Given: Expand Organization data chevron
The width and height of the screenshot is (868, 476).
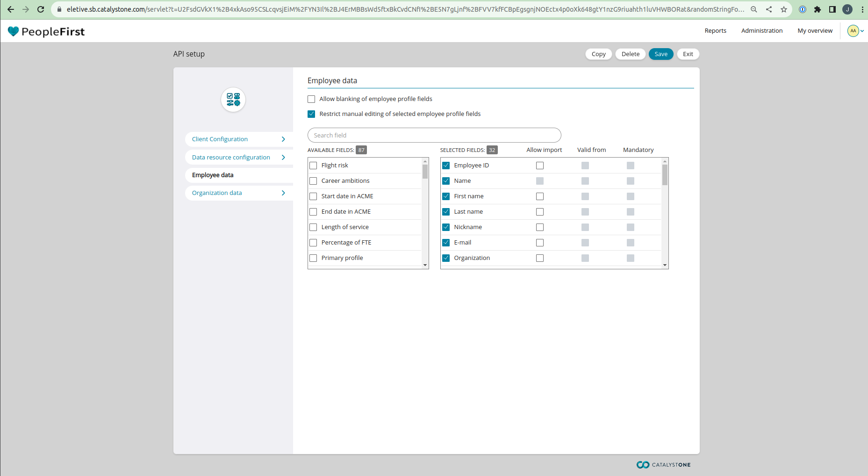Looking at the screenshot, I should click(x=283, y=193).
